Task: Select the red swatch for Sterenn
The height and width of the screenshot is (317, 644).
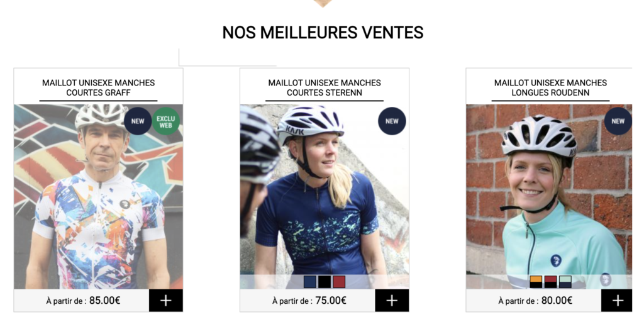Action: (339, 282)
